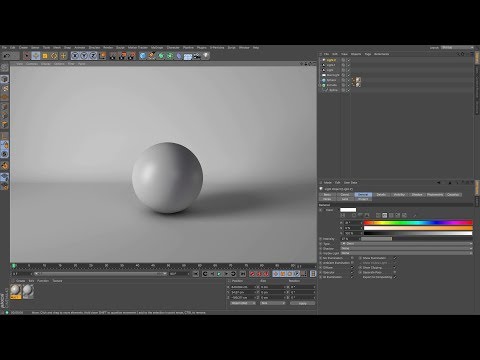Click the Apply button in coordinates

302,303
